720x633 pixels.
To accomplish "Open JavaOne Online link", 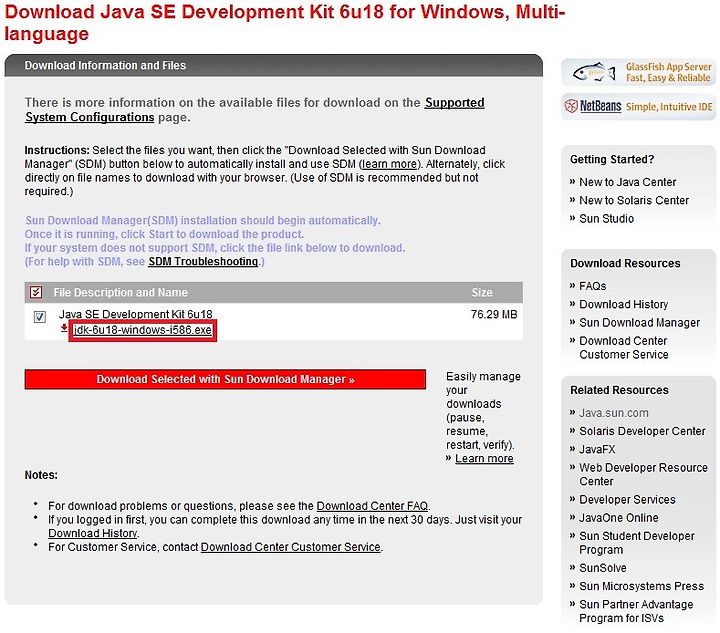I will (x=619, y=518).
